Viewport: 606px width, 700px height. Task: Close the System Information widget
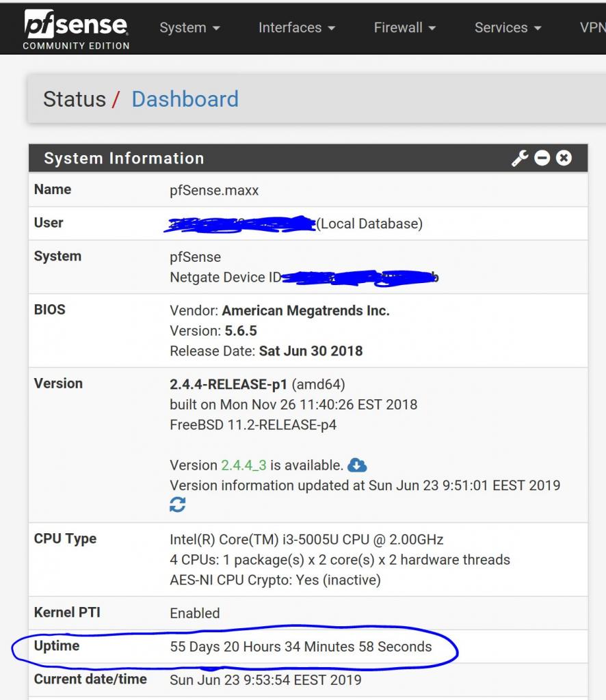coord(564,159)
